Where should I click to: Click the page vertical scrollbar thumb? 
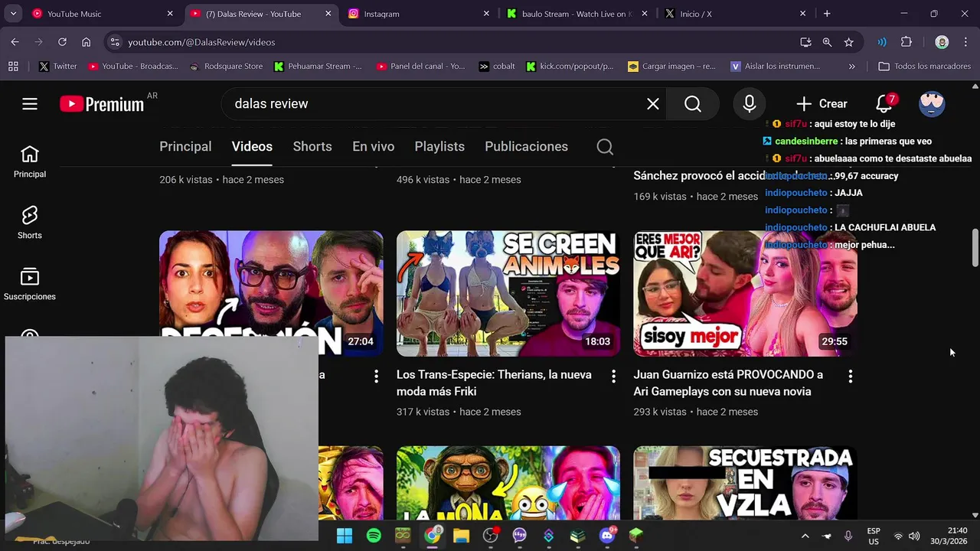[975, 247]
